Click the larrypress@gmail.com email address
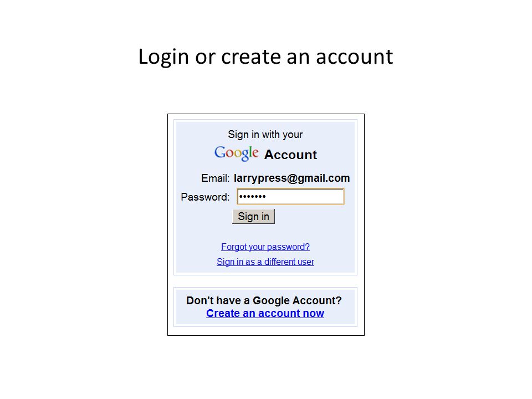 (x=292, y=178)
